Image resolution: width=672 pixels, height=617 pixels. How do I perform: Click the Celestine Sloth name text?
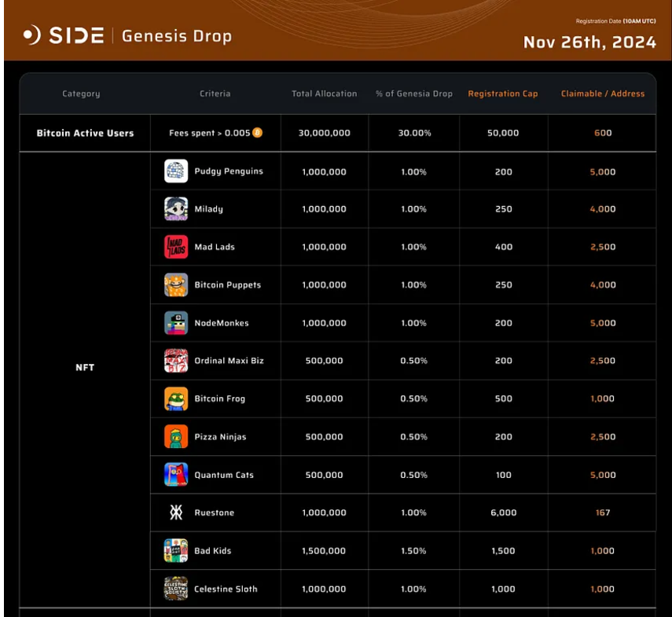point(226,589)
